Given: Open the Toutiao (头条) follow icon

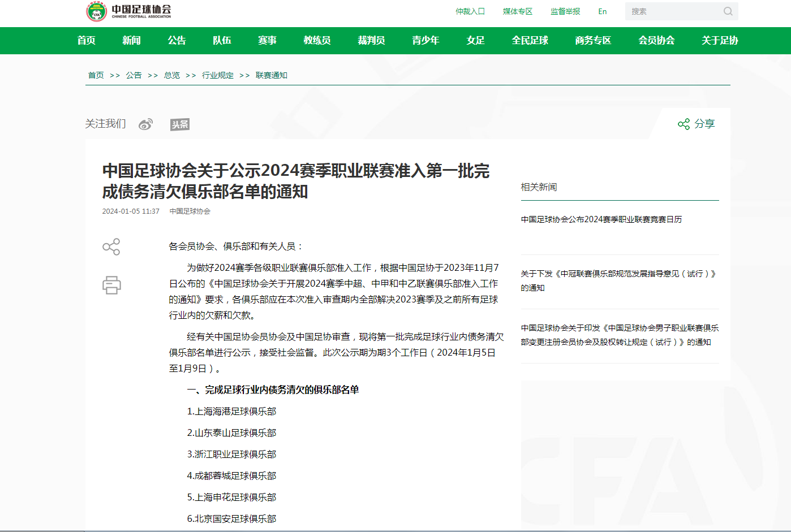Looking at the screenshot, I should tap(180, 124).
